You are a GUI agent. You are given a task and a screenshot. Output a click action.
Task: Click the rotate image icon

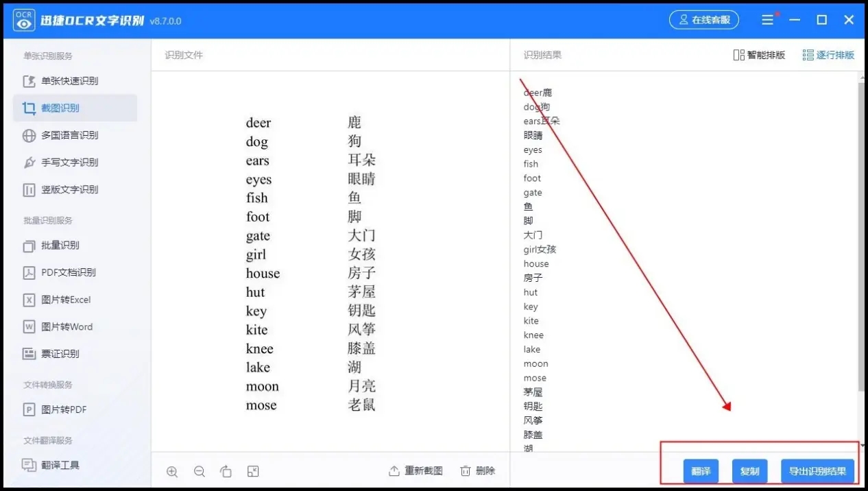tap(226, 471)
